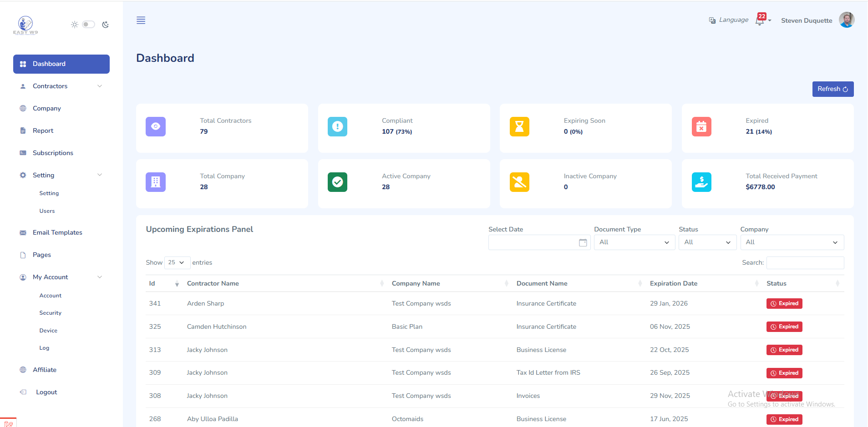Change the show entries count dropdown
The height and width of the screenshot is (427, 868).
pyautogui.click(x=177, y=263)
